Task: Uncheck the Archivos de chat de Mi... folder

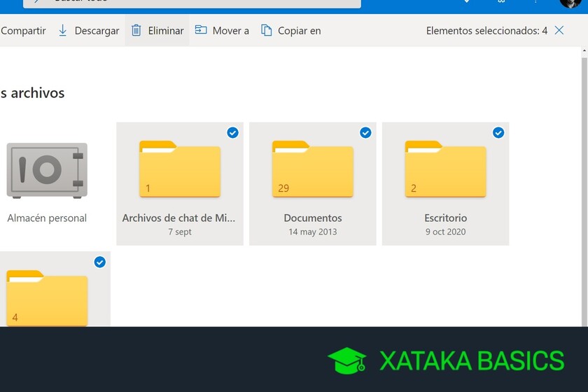Action: click(x=232, y=133)
